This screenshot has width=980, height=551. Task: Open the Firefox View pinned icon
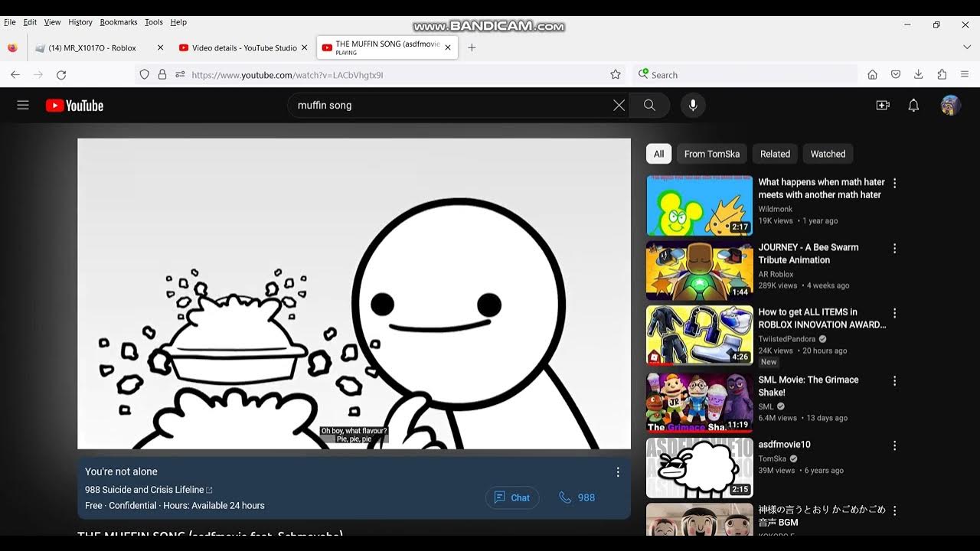coord(12,47)
